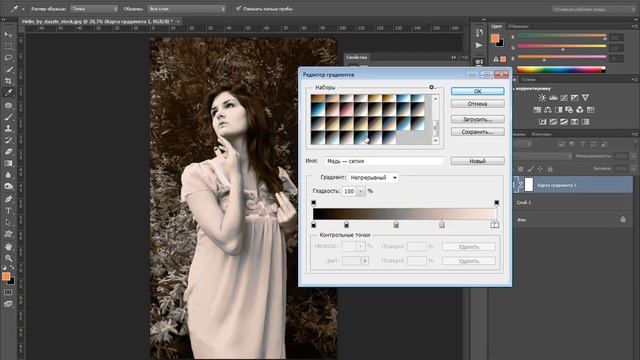Open the 'Образец' layers dropdown
Image resolution: width=640 pixels, height=360 pixels.
pos(187,9)
